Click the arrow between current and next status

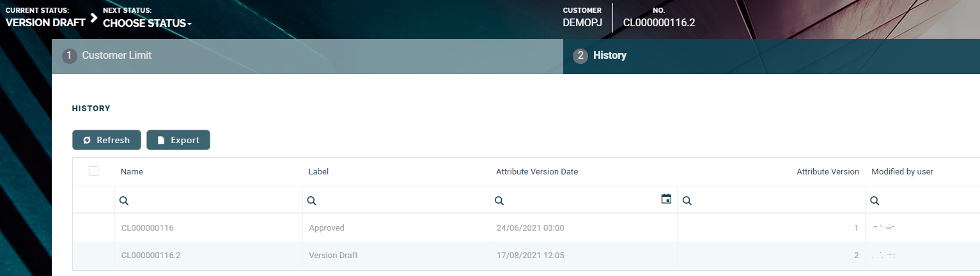[x=94, y=17]
